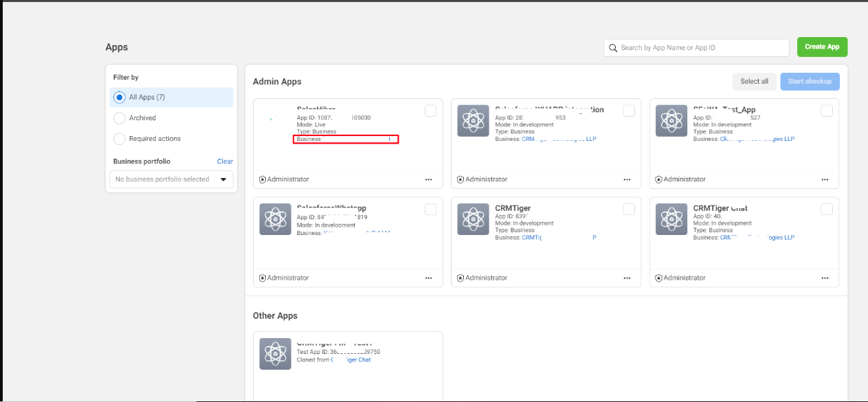
Task: Open the three-dot menu for Salesforce WHAPP integration
Action: pyautogui.click(x=627, y=179)
